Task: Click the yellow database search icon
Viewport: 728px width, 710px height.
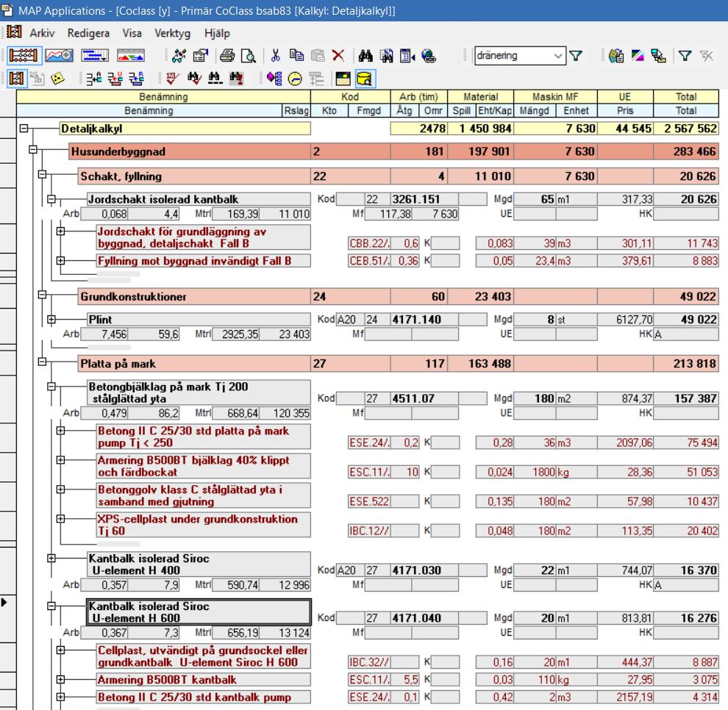Action: [365, 79]
